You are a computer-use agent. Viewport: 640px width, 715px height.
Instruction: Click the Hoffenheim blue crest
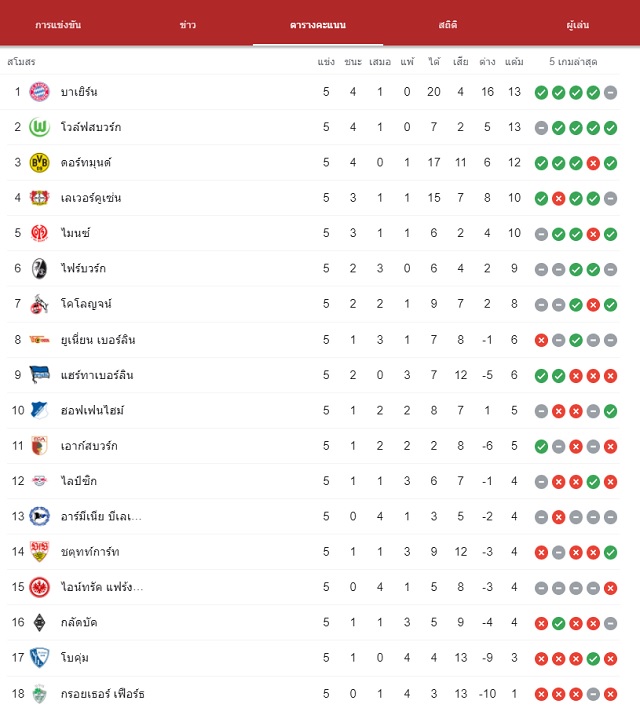[39, 410]
